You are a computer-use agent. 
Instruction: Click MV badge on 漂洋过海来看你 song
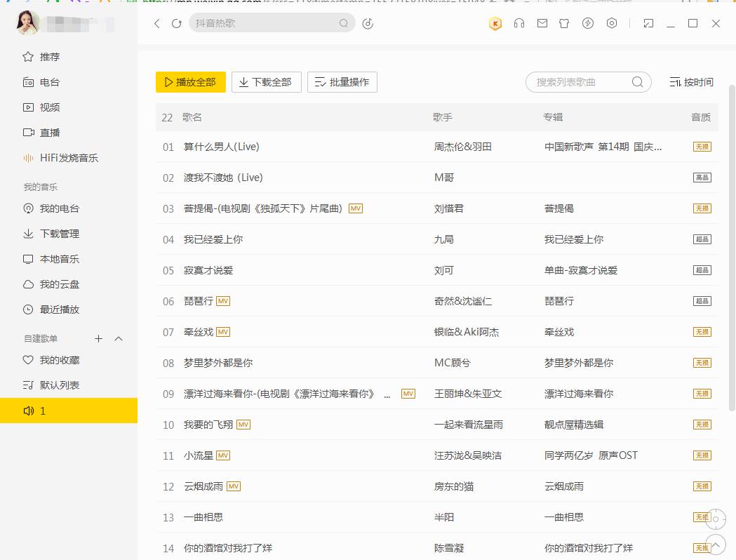(408, 394)
